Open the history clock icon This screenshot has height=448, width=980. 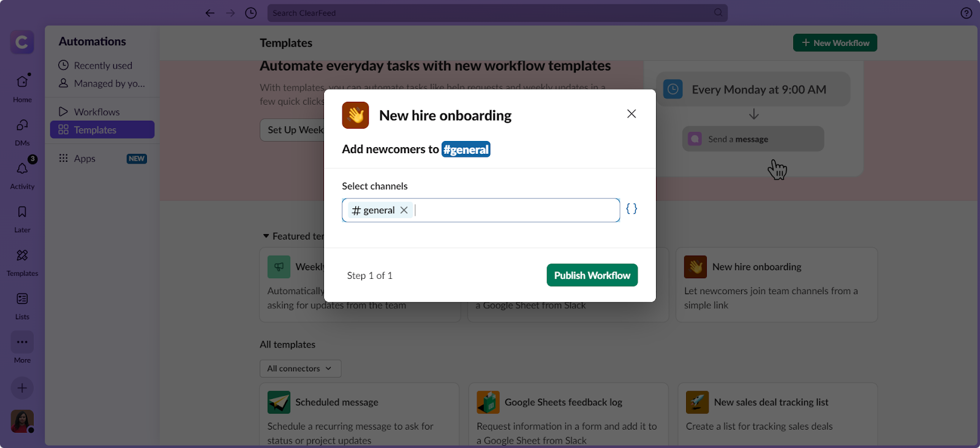click(x=251, y=13)
